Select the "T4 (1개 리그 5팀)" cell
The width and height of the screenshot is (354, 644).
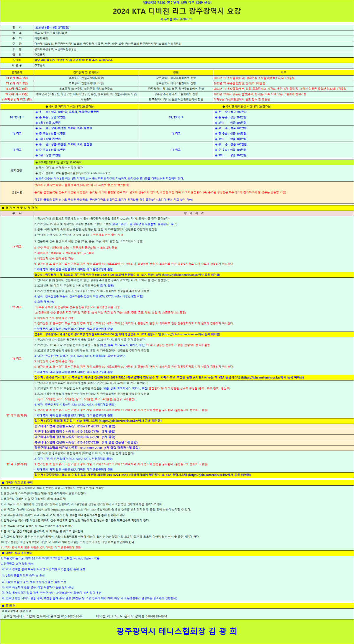point(17,78)
